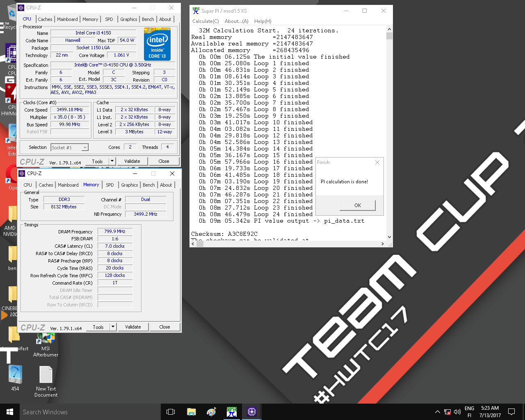525x420 pixels.
Task: Open SPD tab in the upper CPU-Z
Action: (x=109, y=19)
